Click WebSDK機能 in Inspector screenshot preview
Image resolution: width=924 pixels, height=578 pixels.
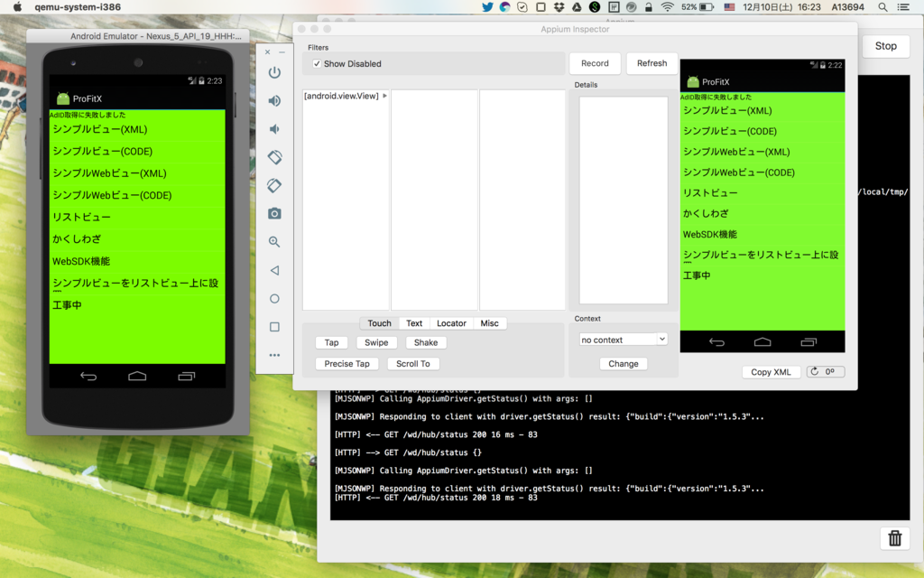coord(762,234)
